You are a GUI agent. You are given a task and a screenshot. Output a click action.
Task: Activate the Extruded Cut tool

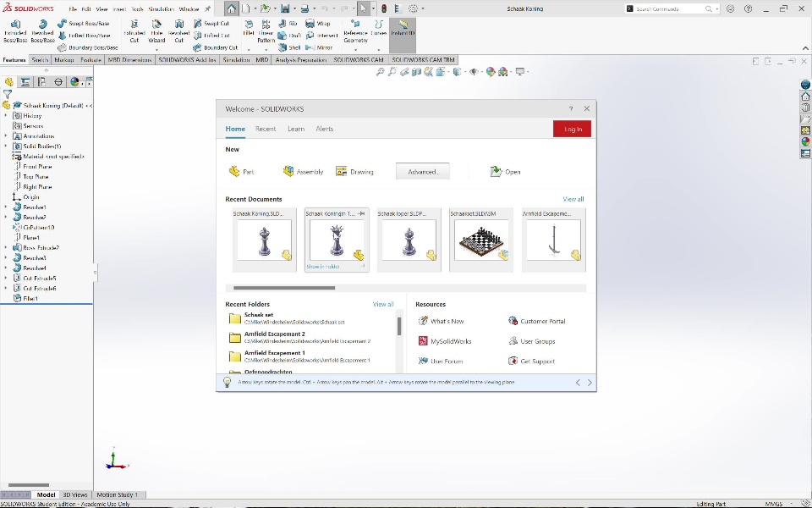click(134, 31)
